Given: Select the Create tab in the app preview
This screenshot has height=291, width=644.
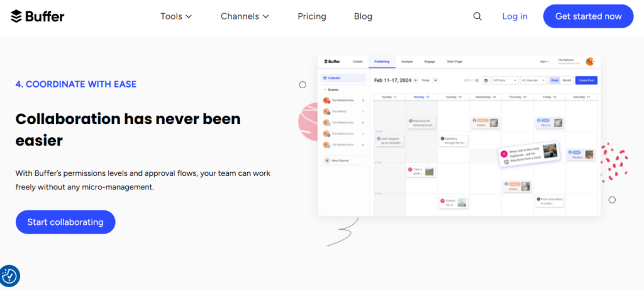Looking at the screenshot, I should 357,61.
